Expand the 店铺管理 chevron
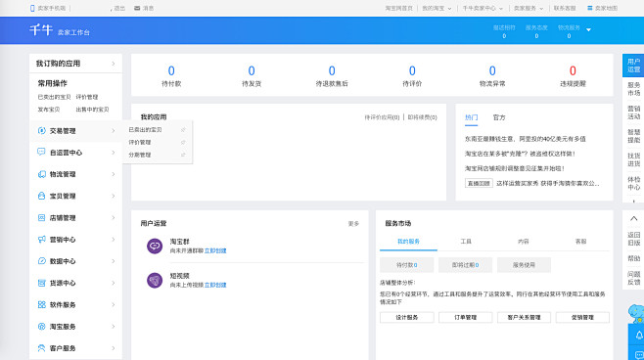Image resolution: width=644 pixels, height=360 pixels. (x=114, y=217)
